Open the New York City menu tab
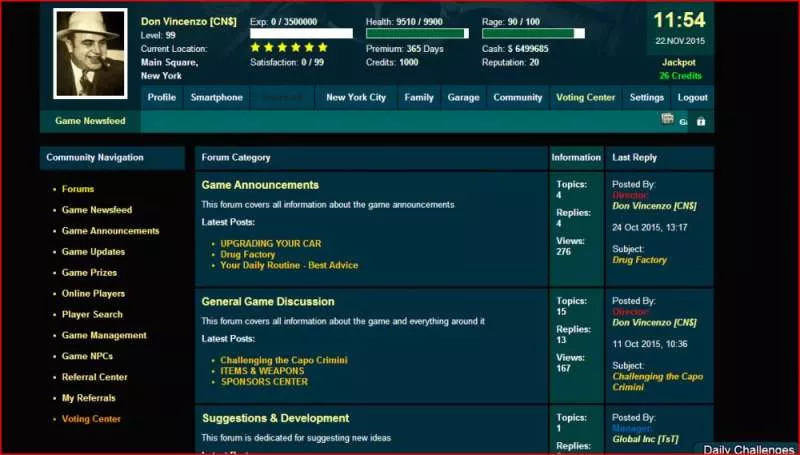 click(356, 97)
